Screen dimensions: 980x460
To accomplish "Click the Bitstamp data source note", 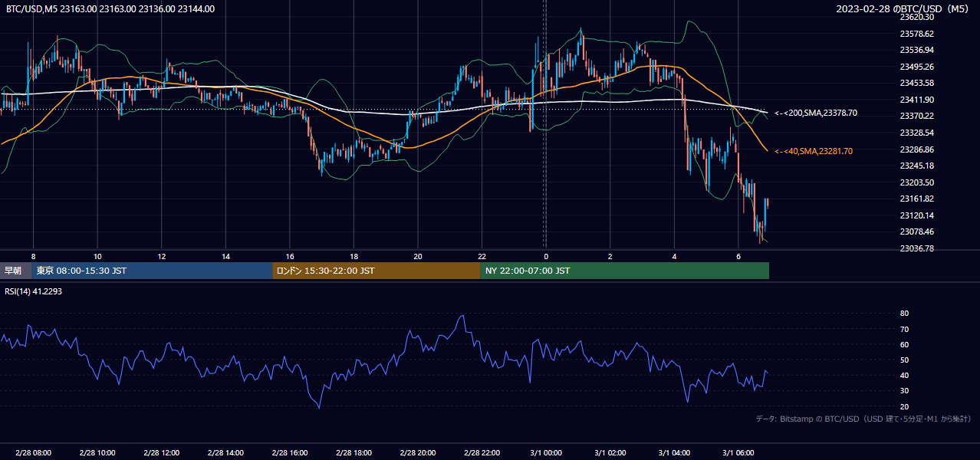I will (x=863, y=419).
